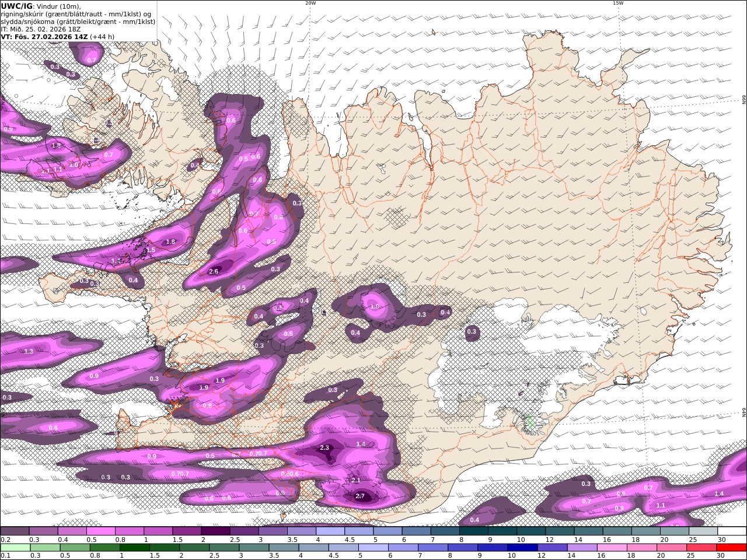Pick lower legend swatch between 10 and 12
Viewport: 747px width, 560px height.
(x=522, y=547)
